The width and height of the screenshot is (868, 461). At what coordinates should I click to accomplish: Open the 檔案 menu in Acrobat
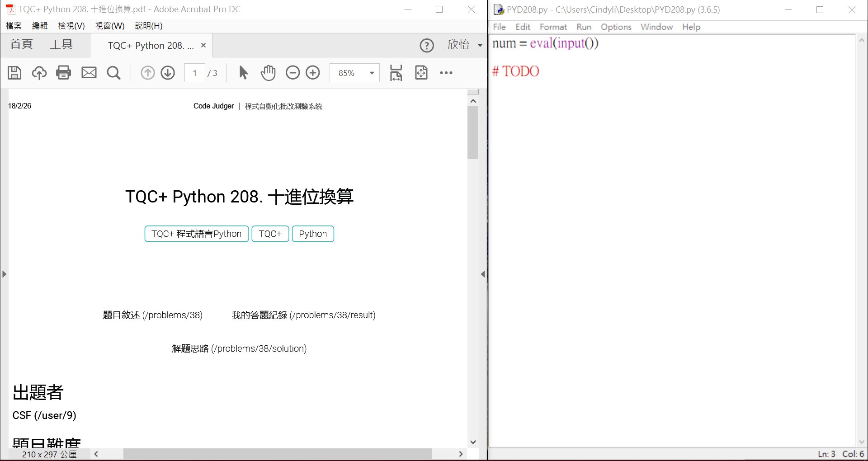(14, 26)
